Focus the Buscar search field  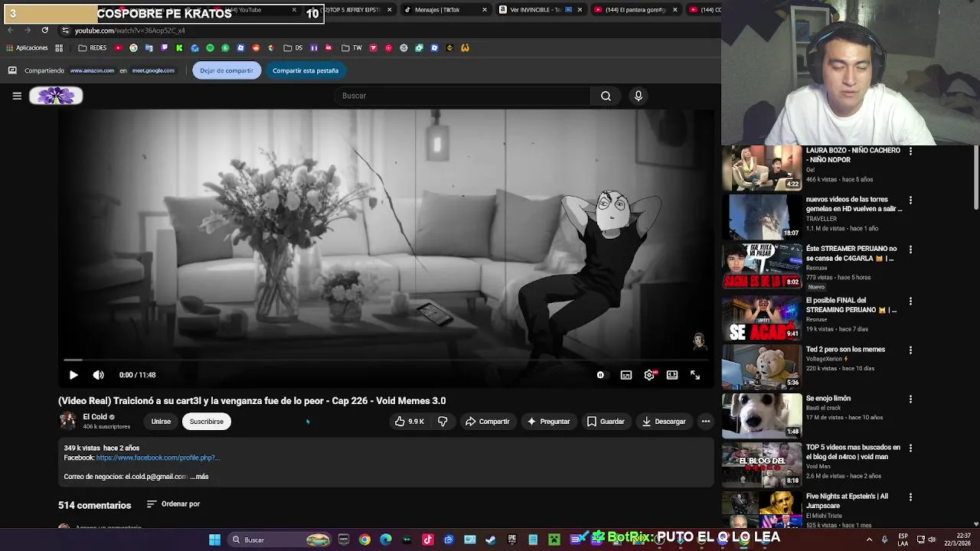point(462,96)
